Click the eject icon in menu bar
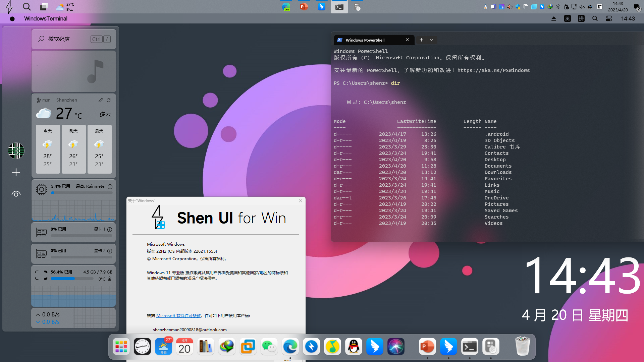Viewport: 644px width, 362px height. (x=554, y=19)
